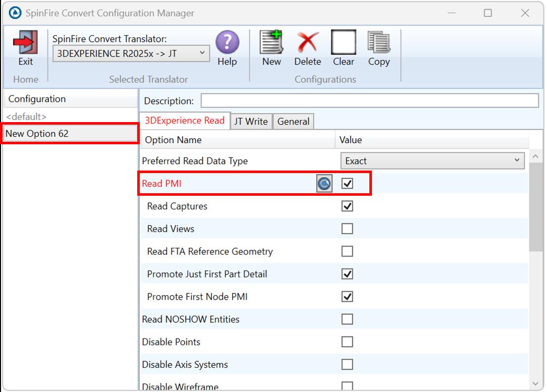Switch to the 3DExperience Read tab
Viewport: 547px width, 392px height.
tap(185, 121)
